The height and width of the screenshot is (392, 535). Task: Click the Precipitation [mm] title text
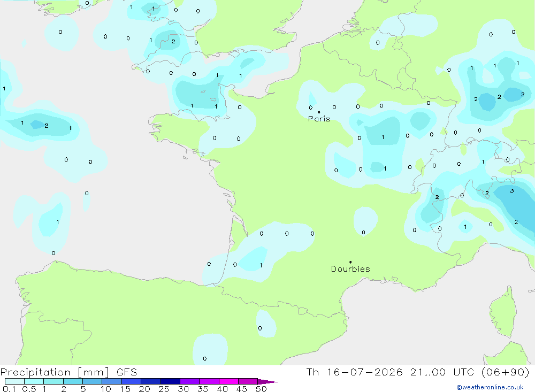click(x=55, y=372)
